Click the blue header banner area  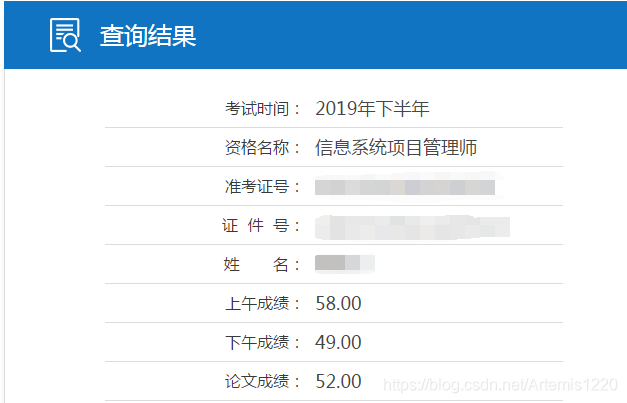coord(315,35)
